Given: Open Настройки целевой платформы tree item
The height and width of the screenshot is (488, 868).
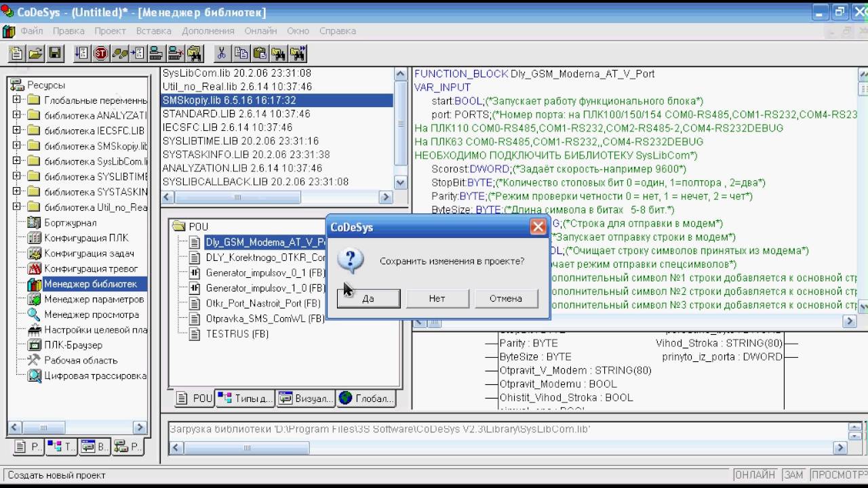Looking at the screenshot, I should point(96,330).
